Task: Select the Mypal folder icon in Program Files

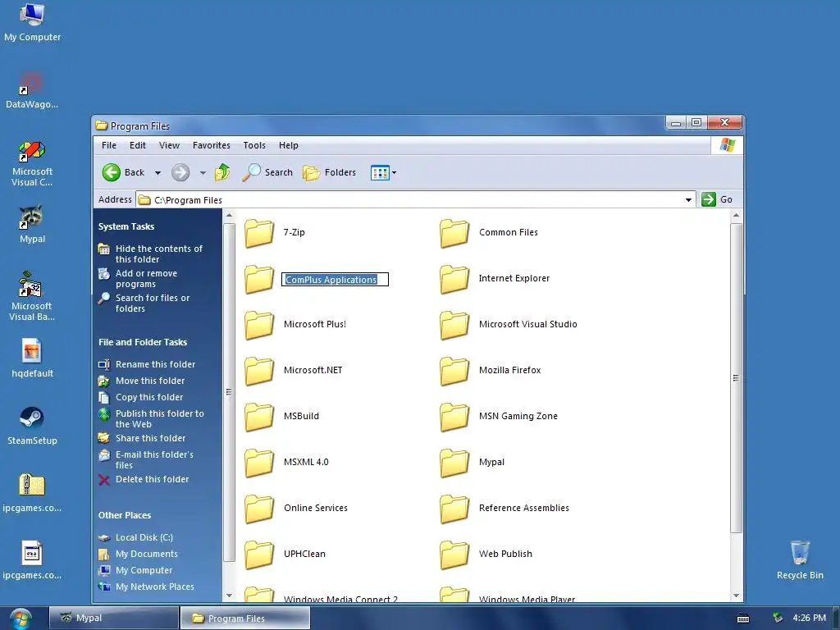Action: click(x=454, y=464)
